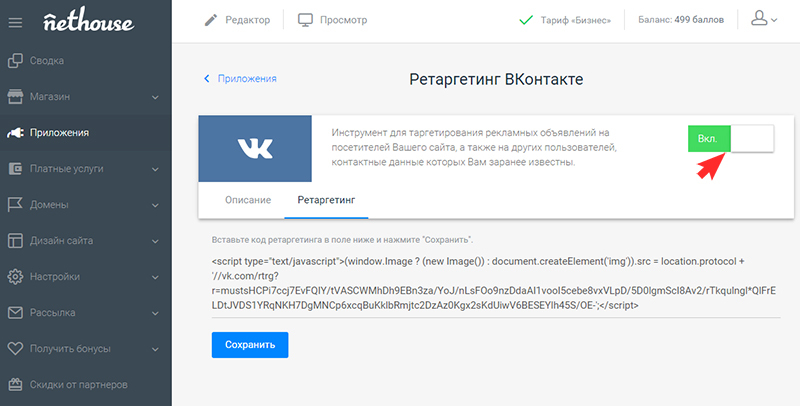Click the Настройки gear icon

click(x=15, y=277)
